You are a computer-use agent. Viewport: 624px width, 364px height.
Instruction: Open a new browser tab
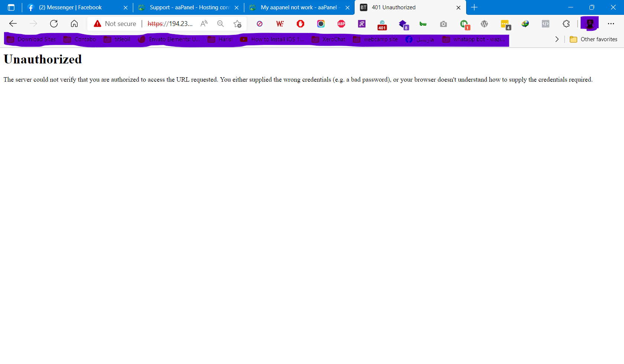[x=474, y=7]
